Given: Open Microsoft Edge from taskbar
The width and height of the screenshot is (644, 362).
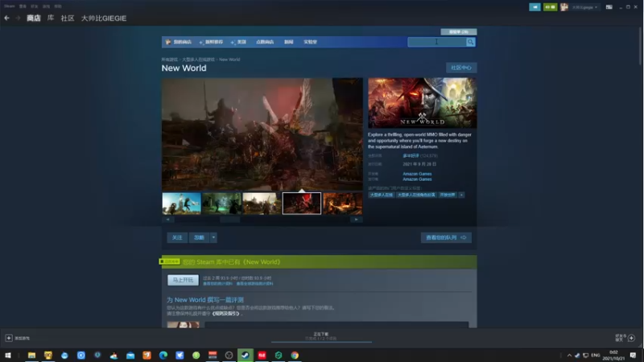Looking at the screenshot, I should 163,356.
